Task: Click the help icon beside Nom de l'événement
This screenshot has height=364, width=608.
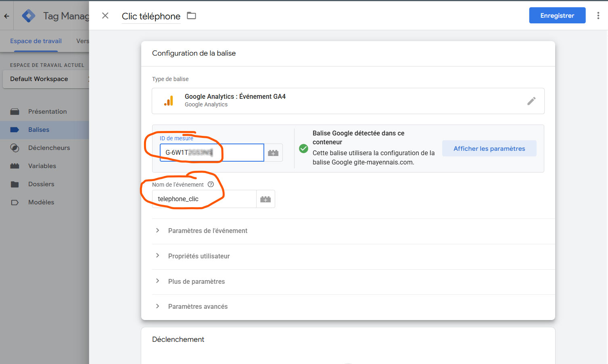Action: coord(211,184)
